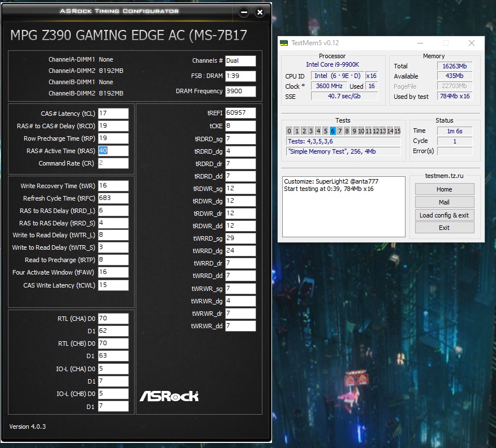Click the tCKE value field
The image size is (496, 448).
coord(240,126)
